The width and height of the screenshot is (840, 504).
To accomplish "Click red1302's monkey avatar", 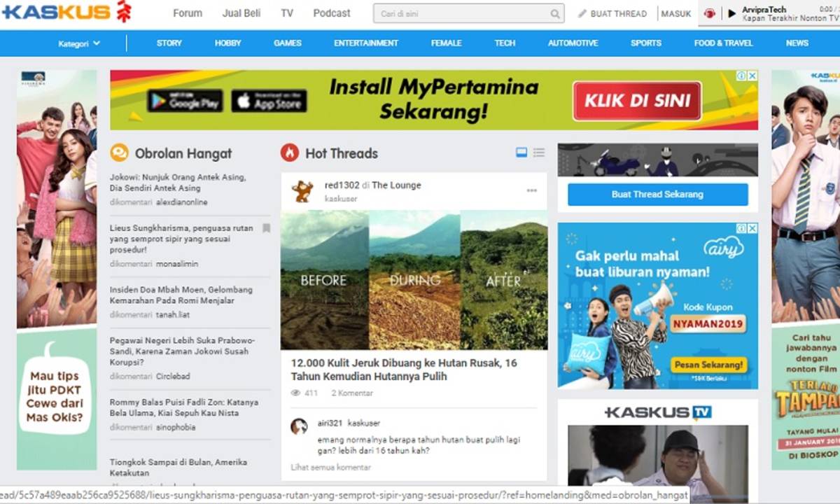I will tap(302, 191).
